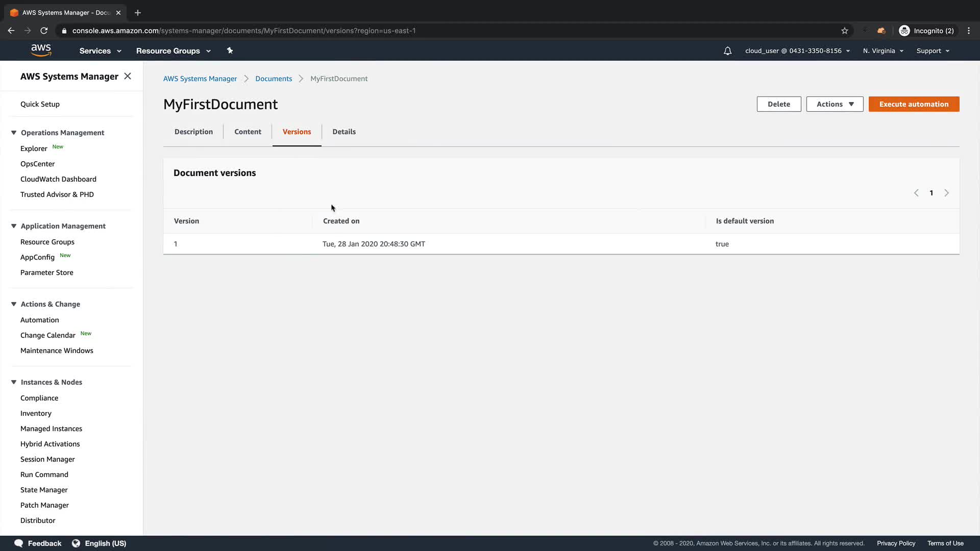Screen dimensions: 980x551
Task: Open the Actions dropdown button
Action: [835, 104]
